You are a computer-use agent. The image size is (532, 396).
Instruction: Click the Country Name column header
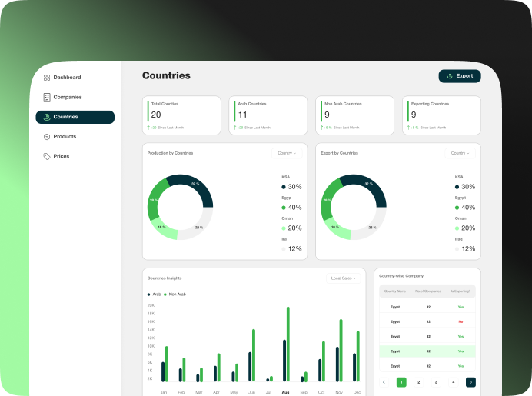point(395,291)
